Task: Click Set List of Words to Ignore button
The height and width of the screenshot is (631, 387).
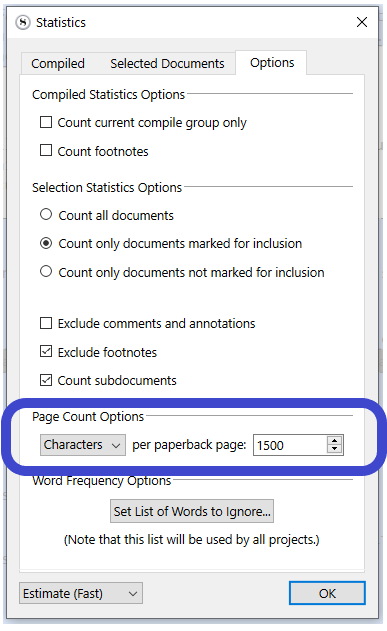Action: point(192,511)
